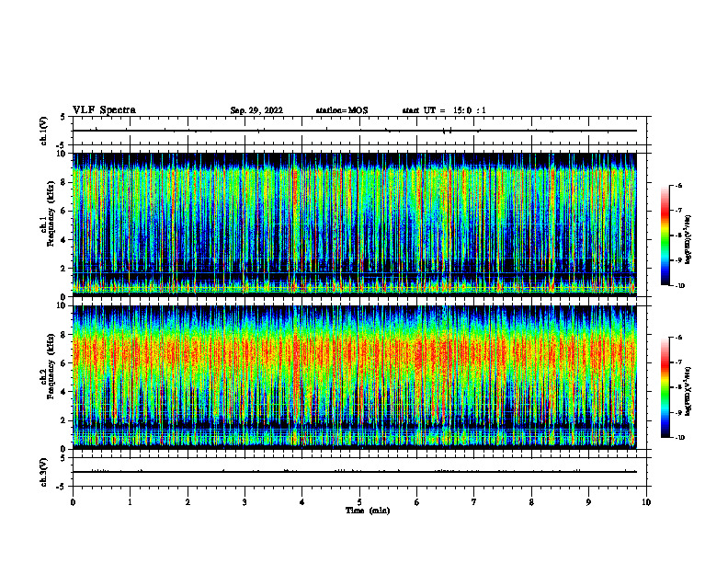The height and width of the screenshot is (563, 728).
Task: Click the ch.2 'Frequency (kHz)' axis label
Action: [51, 366]
